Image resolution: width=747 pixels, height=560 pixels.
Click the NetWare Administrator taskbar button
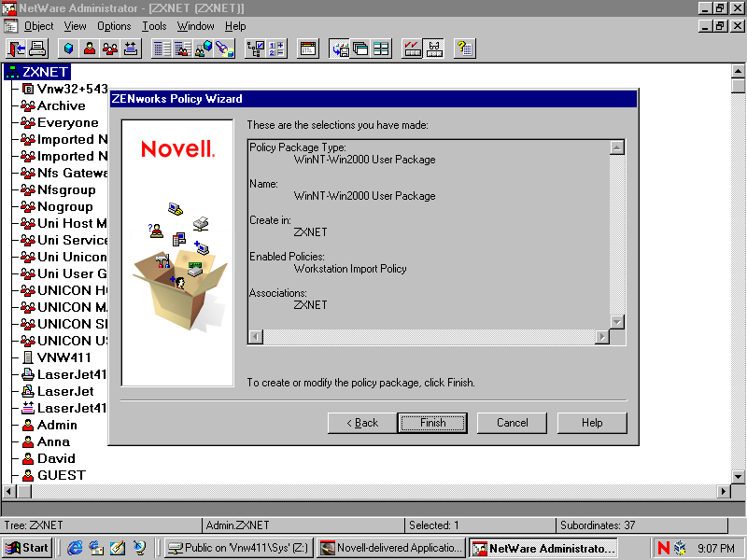543,548
